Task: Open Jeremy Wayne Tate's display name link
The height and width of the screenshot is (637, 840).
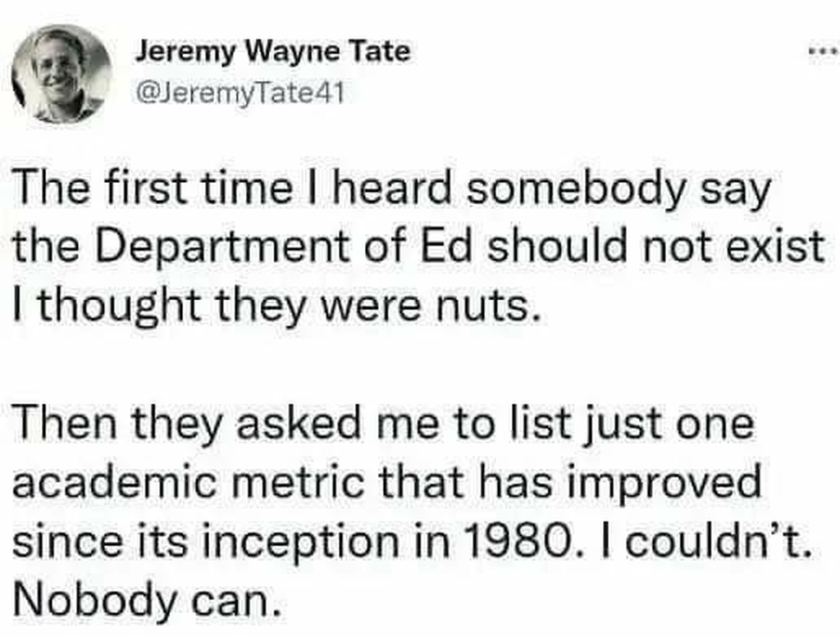Action: (x=272, y=54)
